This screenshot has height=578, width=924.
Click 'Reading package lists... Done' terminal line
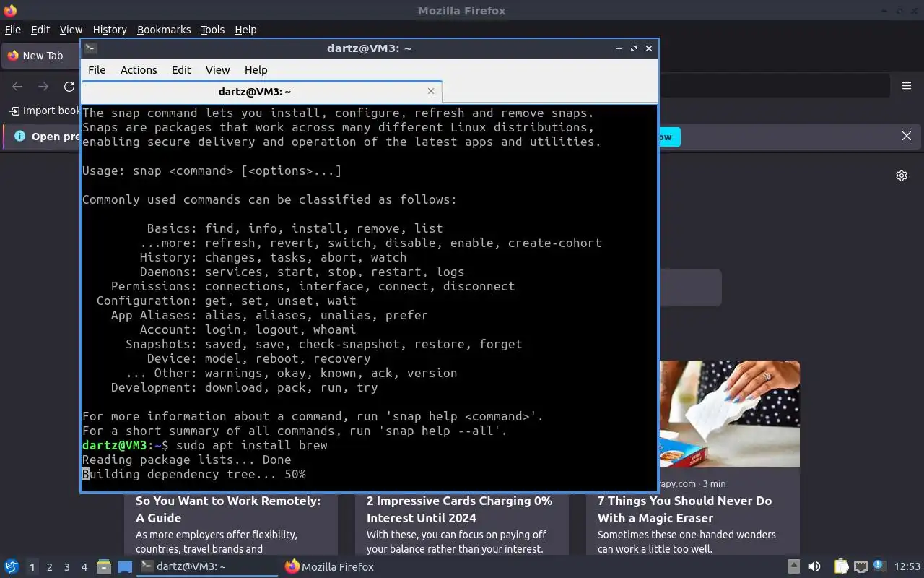tap(187, 460)
